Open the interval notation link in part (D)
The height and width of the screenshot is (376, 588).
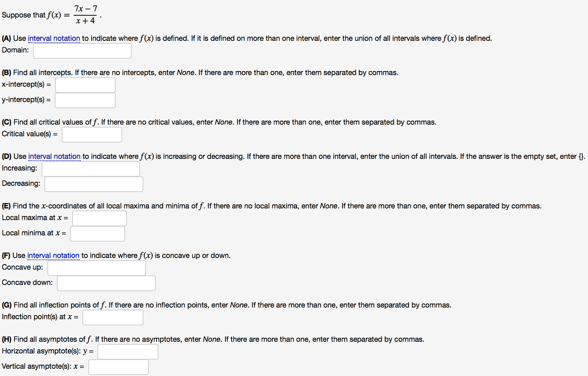tap(54, 156)
